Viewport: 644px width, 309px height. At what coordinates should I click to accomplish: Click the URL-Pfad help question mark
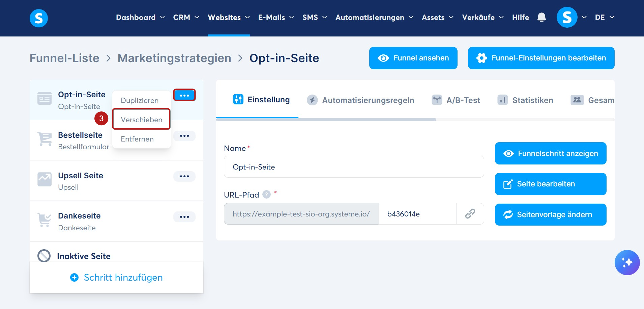point(266,195)
